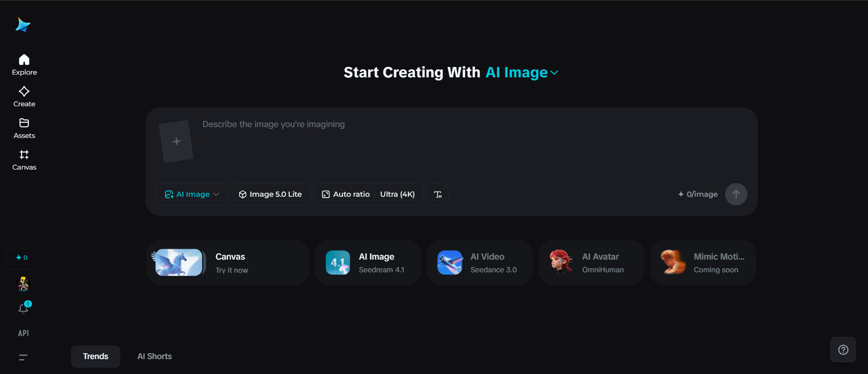This screenshot has height=374, width=868.
Task: Open the Assets folder
Action: click(x=24, y=128)
